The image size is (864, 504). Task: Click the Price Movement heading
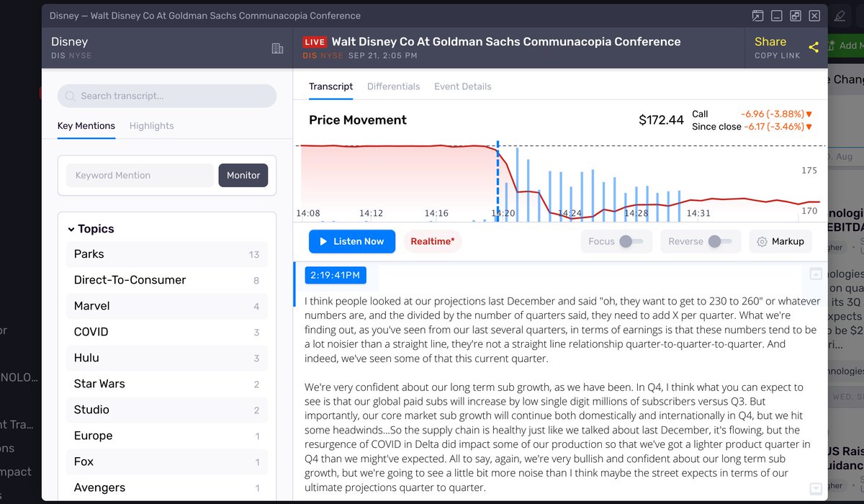(358, 120)
